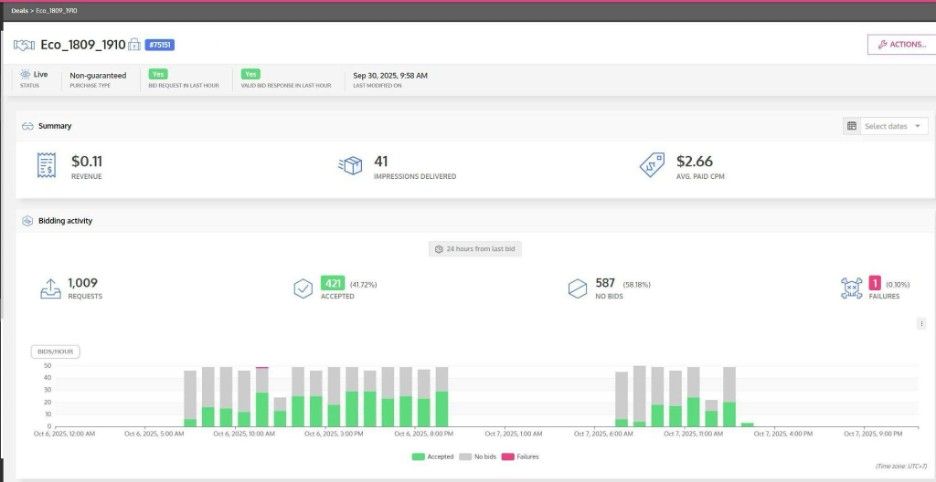This screenshot has height=482, width=936.
Task: Click the 41 impressions delivered value
Action: tap(381, 161)
